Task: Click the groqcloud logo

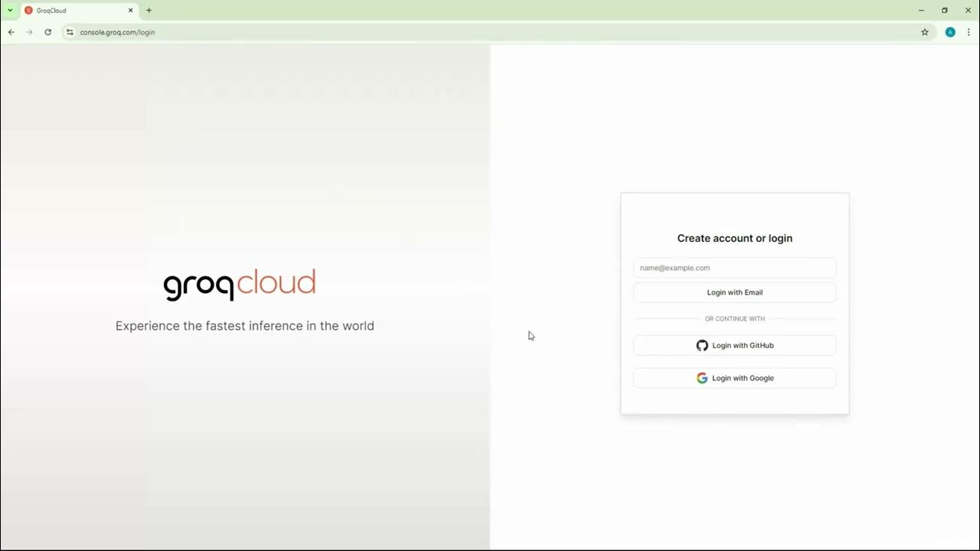Action: coord(239,284)
